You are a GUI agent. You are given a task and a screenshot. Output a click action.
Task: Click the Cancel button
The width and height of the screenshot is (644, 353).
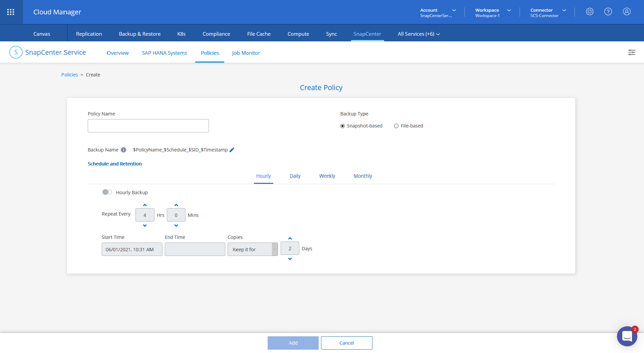[347, 343]
